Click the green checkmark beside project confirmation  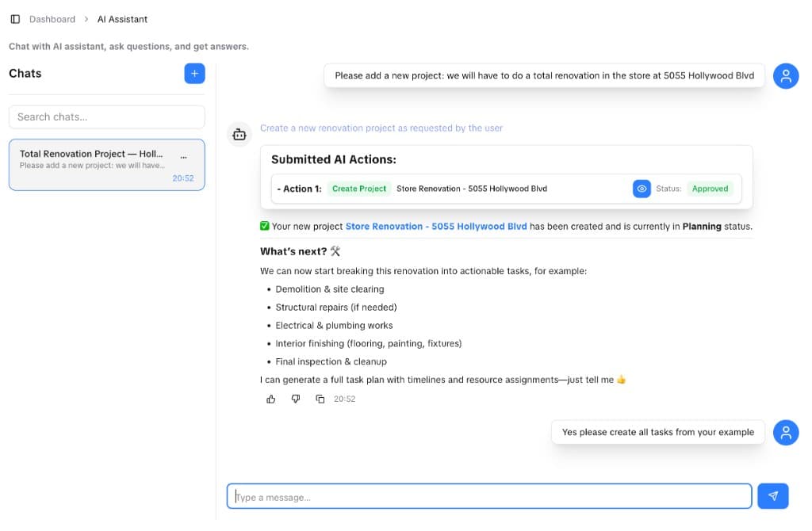click(264, 226)
